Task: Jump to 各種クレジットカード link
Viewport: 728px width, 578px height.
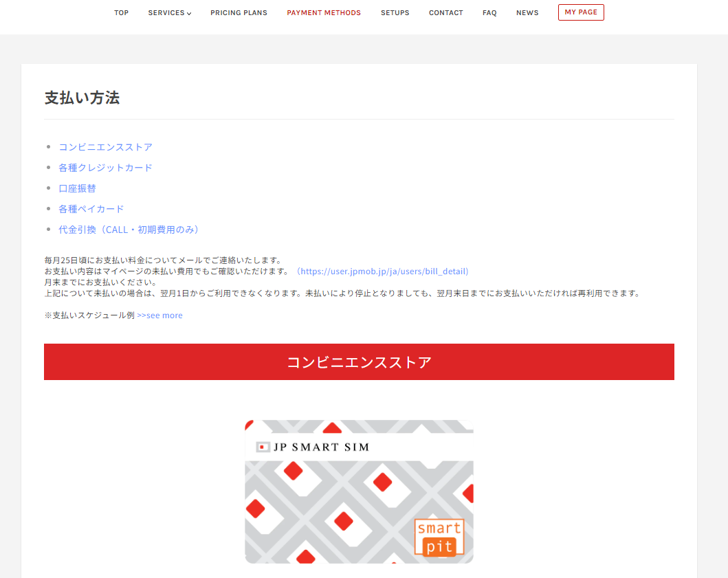Action: coord(105,168)
